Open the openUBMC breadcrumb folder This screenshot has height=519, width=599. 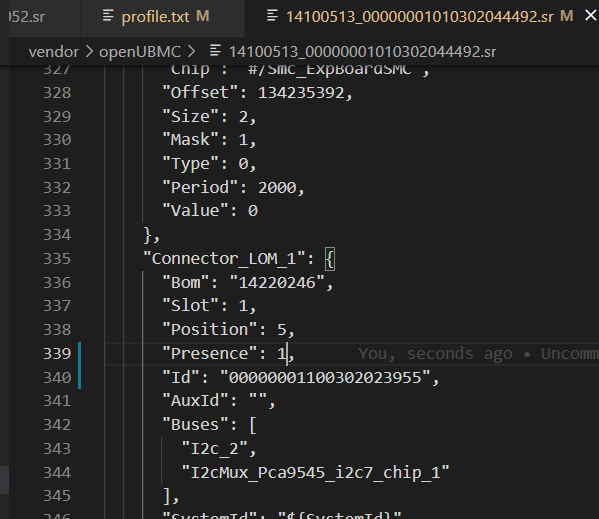click(139, 52)
